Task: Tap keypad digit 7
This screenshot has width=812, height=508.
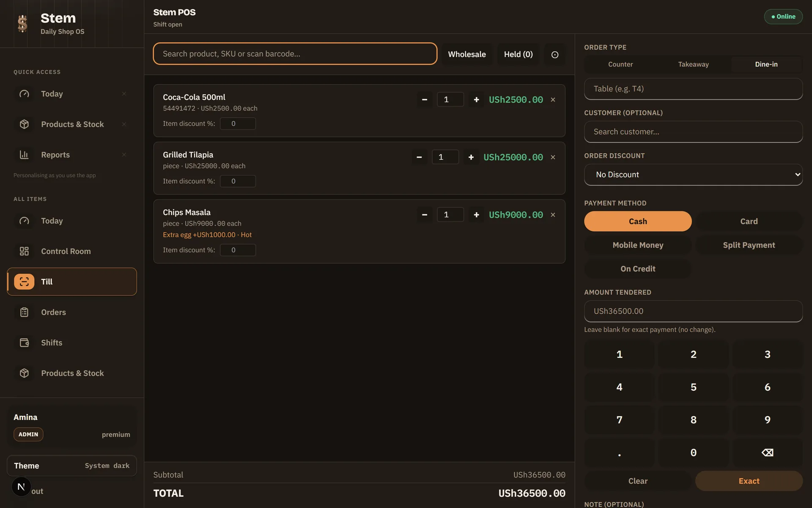Action: (619, 420)
